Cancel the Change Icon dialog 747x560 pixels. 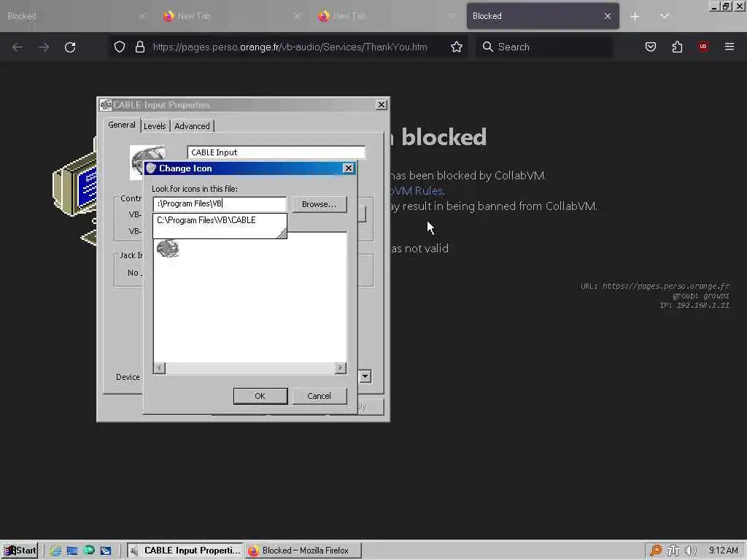tap(319, 396)
